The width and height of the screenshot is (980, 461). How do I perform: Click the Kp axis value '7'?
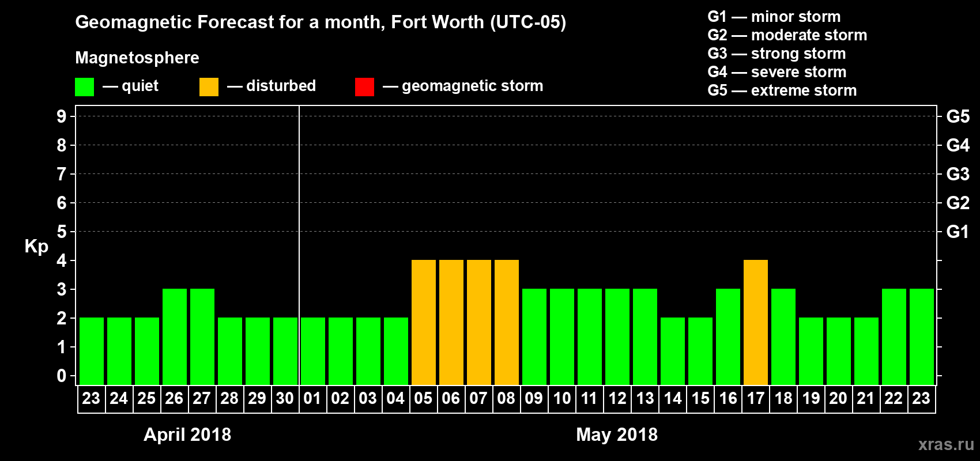(62, 174)
